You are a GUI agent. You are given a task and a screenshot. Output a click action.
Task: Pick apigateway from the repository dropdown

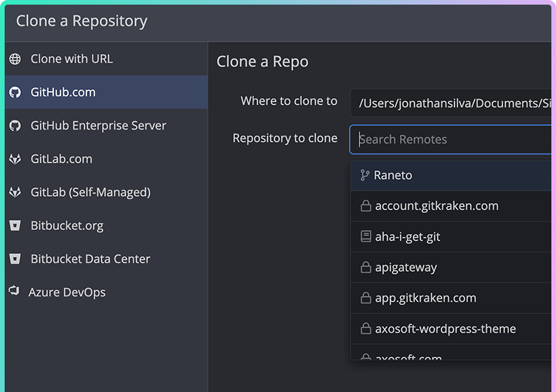pyautogui.click(x=405, y=268)
